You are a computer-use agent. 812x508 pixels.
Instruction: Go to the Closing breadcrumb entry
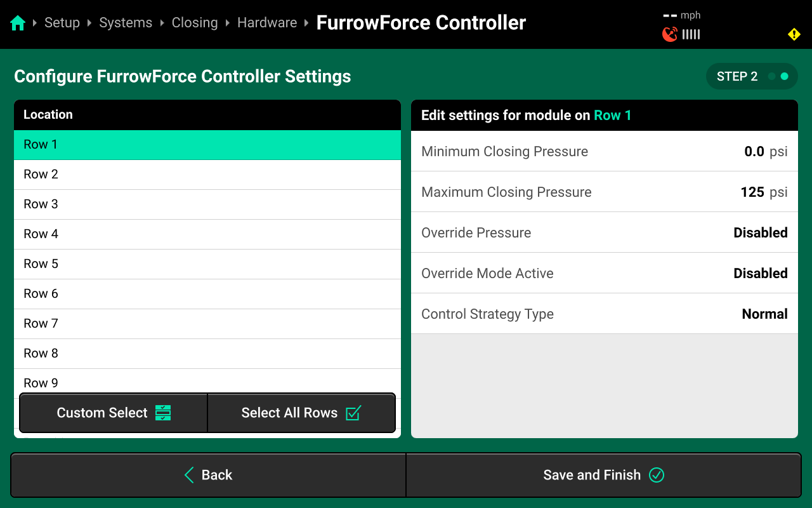click(195, 22)
